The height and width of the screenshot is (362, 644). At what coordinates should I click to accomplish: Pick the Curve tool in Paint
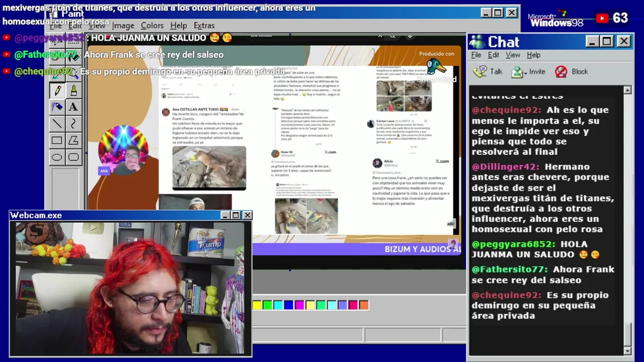point(73,124)
